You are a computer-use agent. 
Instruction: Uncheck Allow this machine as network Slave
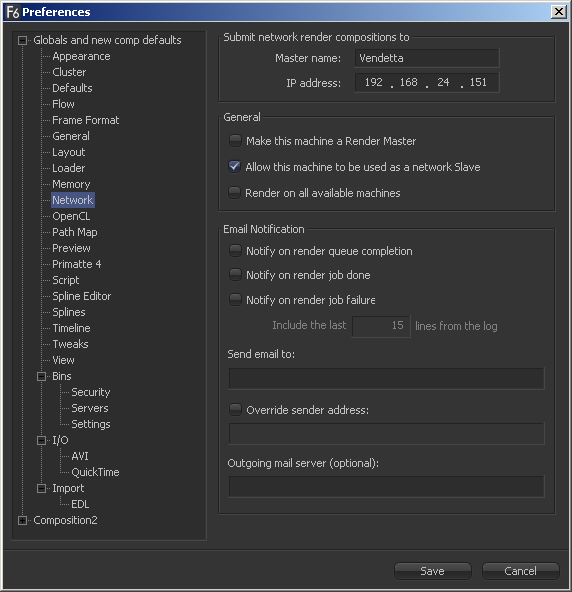(x=234, y=166)
